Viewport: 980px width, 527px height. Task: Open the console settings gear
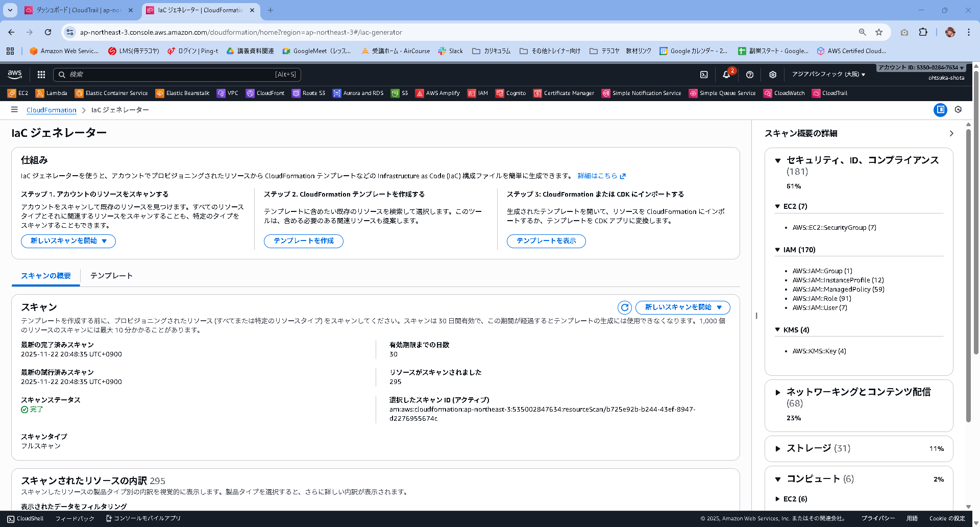point(773,75)
